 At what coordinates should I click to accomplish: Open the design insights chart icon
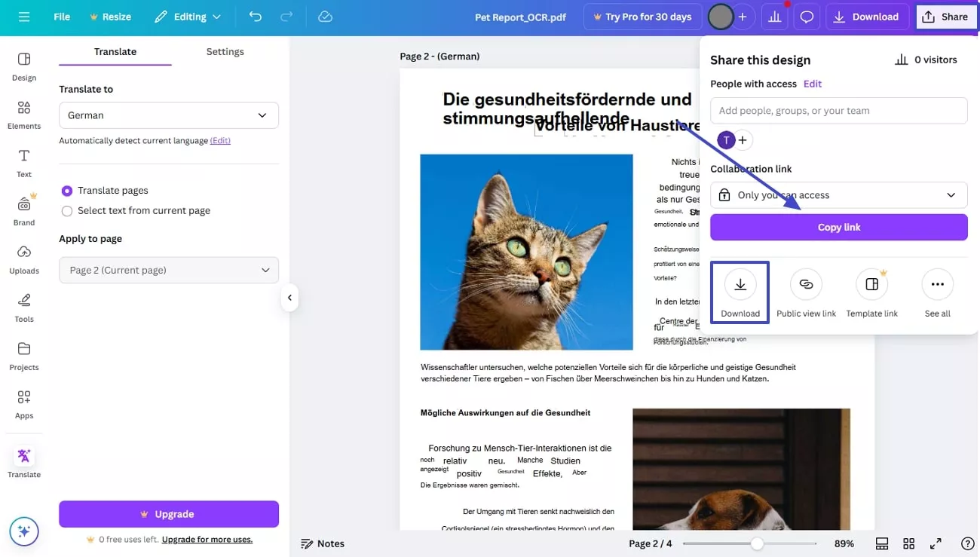(x=774, y=16)
